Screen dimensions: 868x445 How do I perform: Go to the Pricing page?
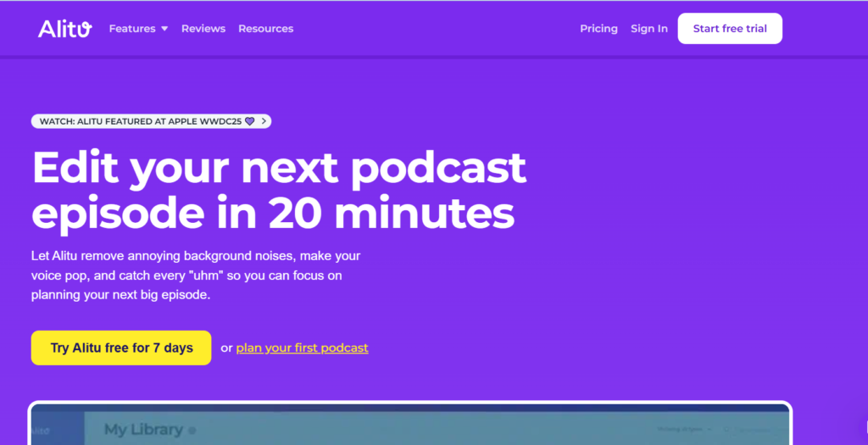(598, 28)
